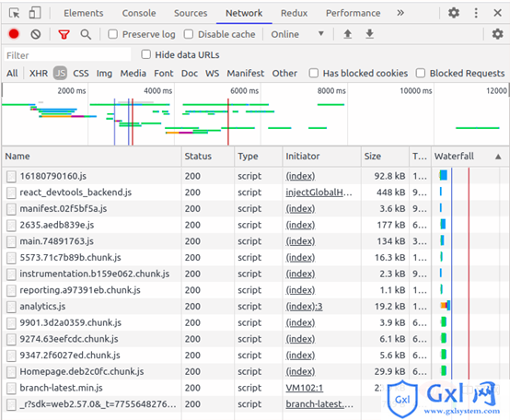
Task: Filter requests by WS
Action: point(212,73)
